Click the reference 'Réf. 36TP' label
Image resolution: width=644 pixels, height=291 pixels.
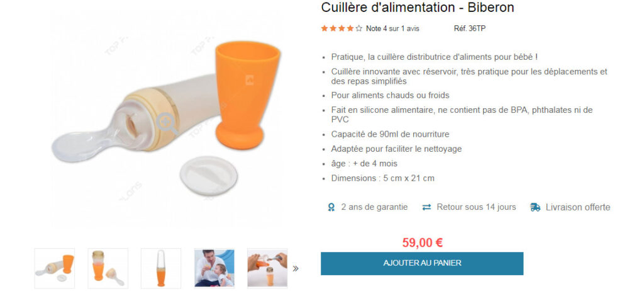click(x=470, y=28)
